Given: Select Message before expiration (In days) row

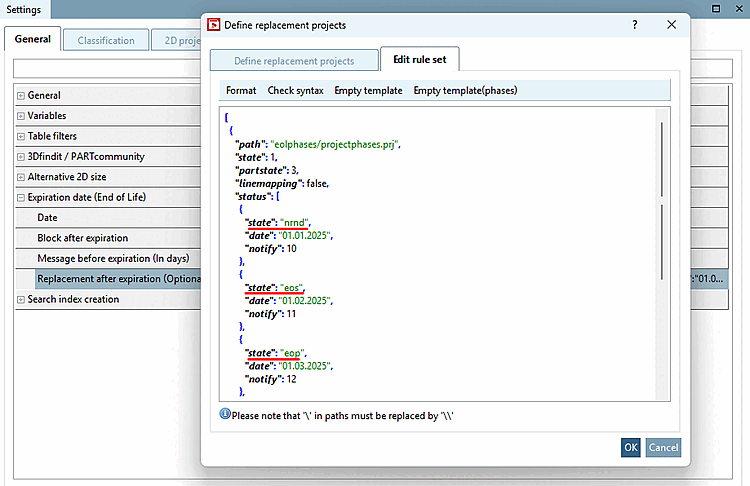Looking at the screenshot, I should point(108,258).
